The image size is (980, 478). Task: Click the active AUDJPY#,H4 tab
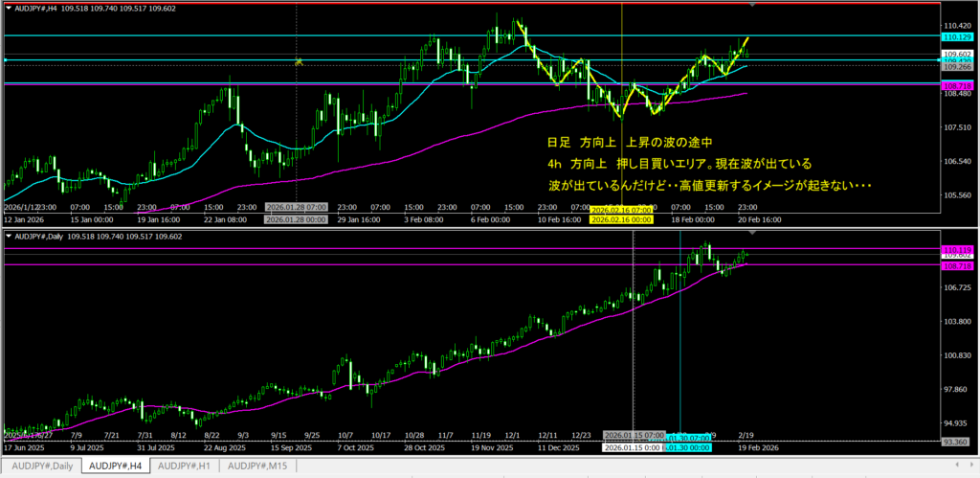[x=113, y=467]
